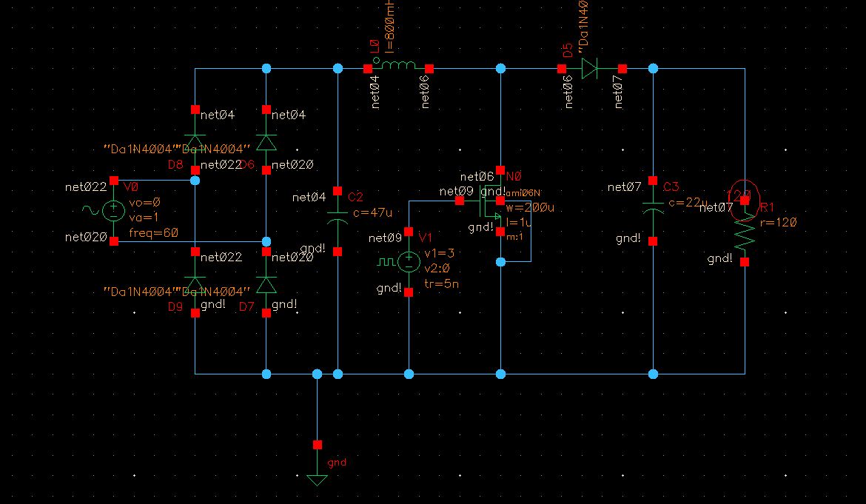Image resolution: width=866 pixels, height=504 pixels.
Task: Click the 'w=200u' transistor width text
Action: [530, 207]
